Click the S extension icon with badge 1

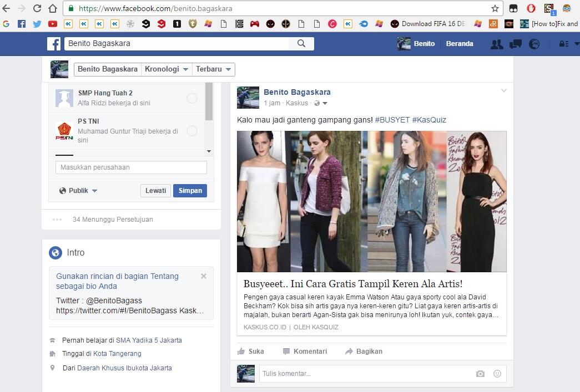tap(549, 9)
